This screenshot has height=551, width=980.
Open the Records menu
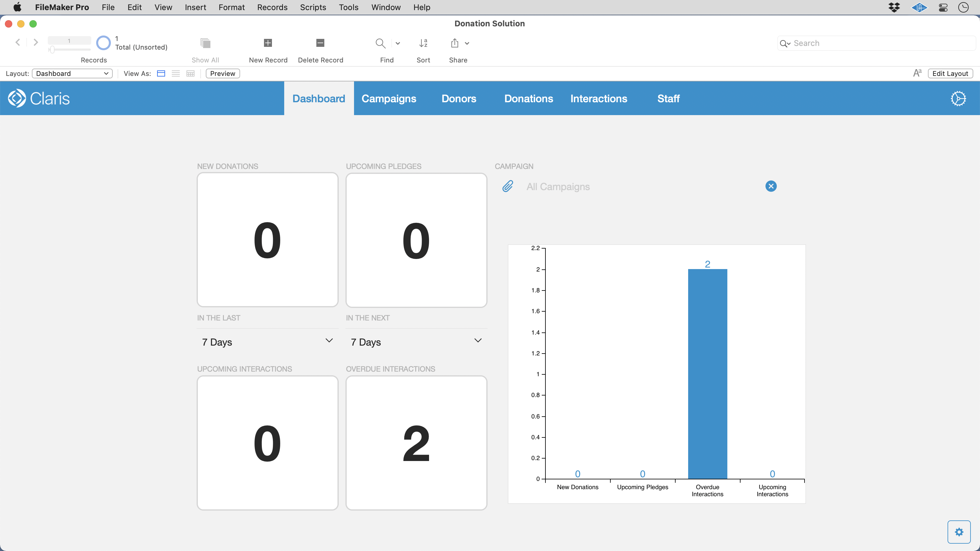[x=272, y=7]
